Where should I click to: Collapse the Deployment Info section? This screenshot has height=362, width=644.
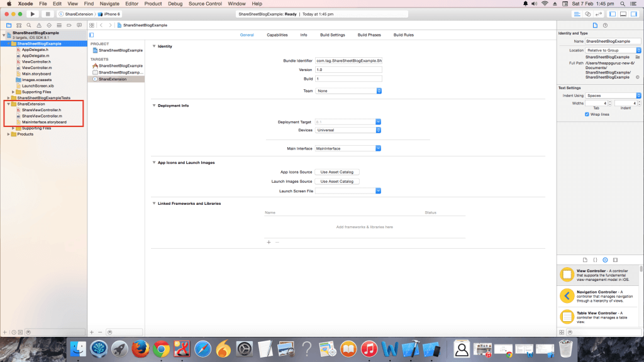pos(154,106)
